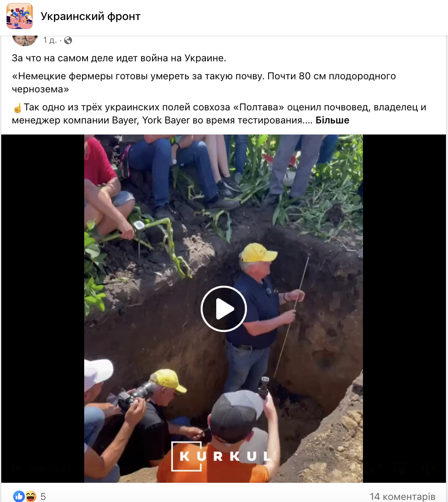The width and height of the screenshot is (448, 502).
Task: Select the Haha laughing reaction icon
Action: tap(31, 496)
